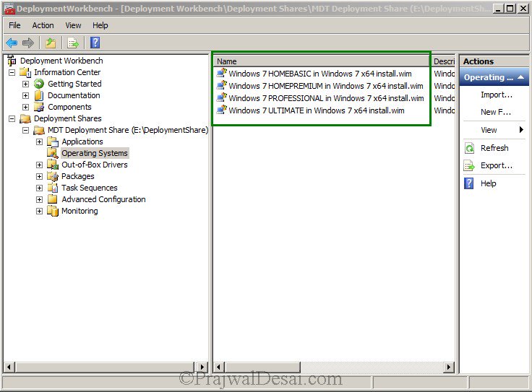Open the File menu
The image size is (532, 392).
pyautogui.click(x=14, y=25)
